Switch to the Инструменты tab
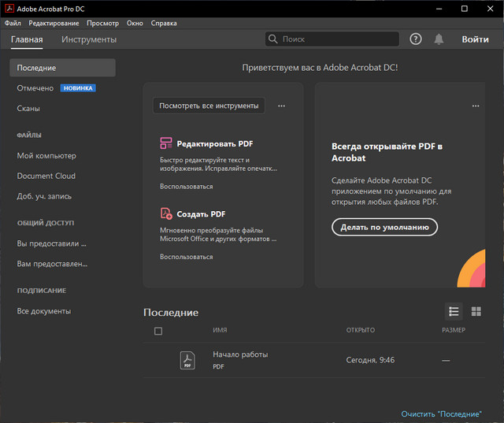This screenshot has height=423, width=504. click(89, 39)
